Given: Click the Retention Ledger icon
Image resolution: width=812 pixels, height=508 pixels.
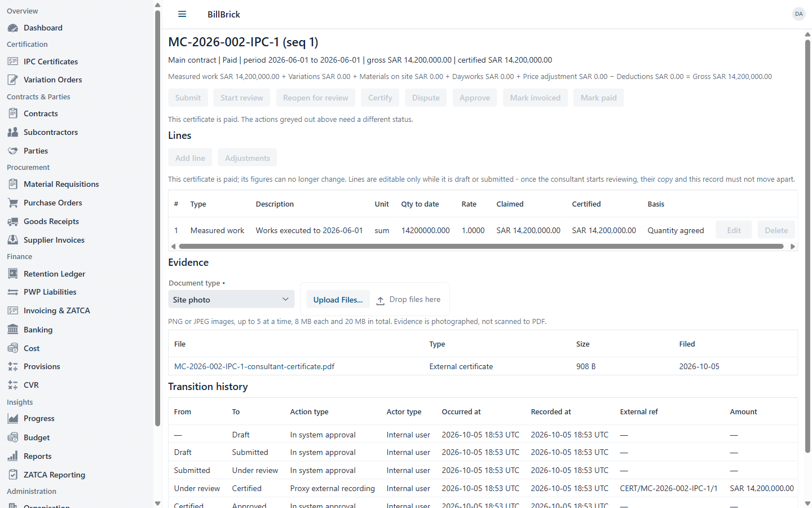Looking at the screenshot, I should pyautogui.click(x=13, y=274).
